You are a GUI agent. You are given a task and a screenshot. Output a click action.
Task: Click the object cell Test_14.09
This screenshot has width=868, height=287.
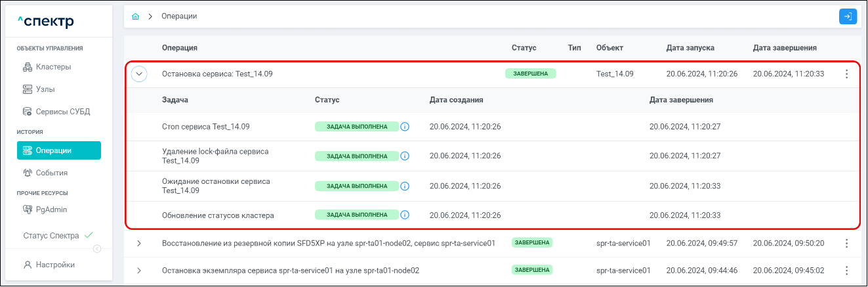pos(615,74)
